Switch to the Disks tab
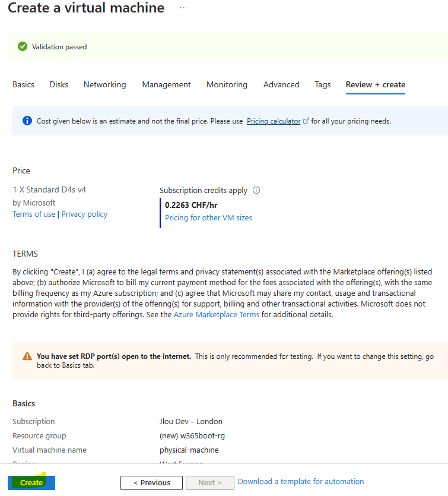Viewport: 448px width, 496px height. pos(59,84)
